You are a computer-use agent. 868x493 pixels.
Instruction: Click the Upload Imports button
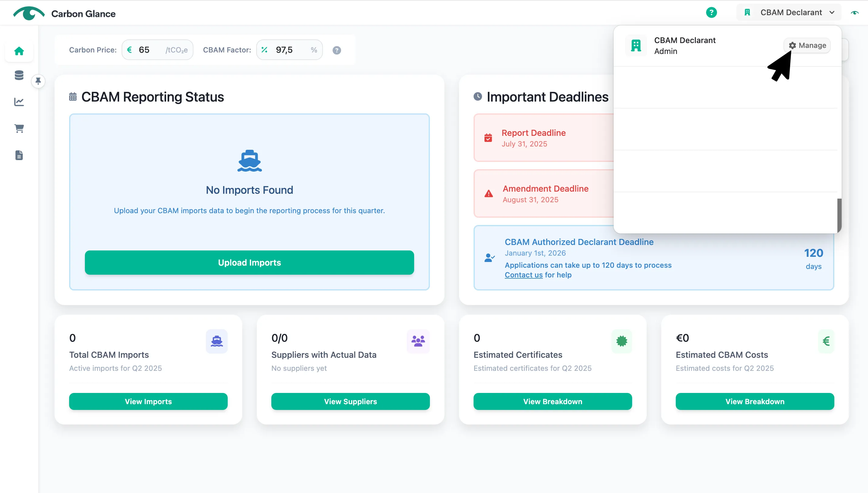point(250,263)
